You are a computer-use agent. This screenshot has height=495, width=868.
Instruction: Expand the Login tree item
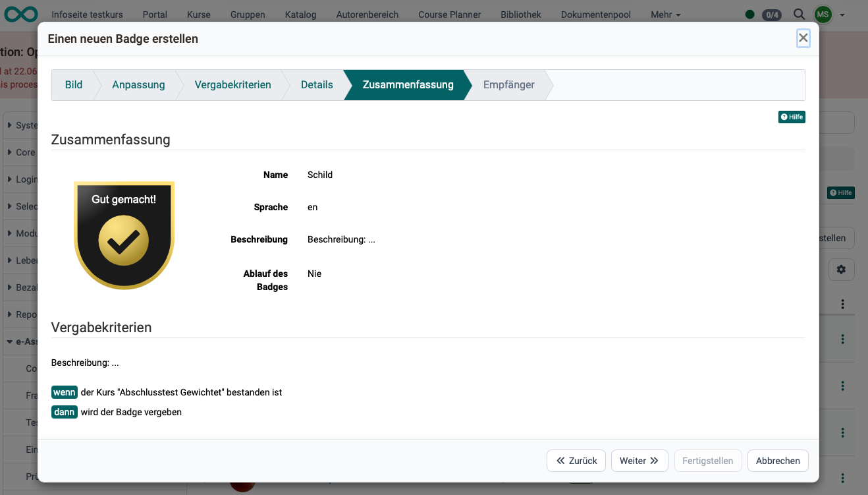click(x=22, y=179)
